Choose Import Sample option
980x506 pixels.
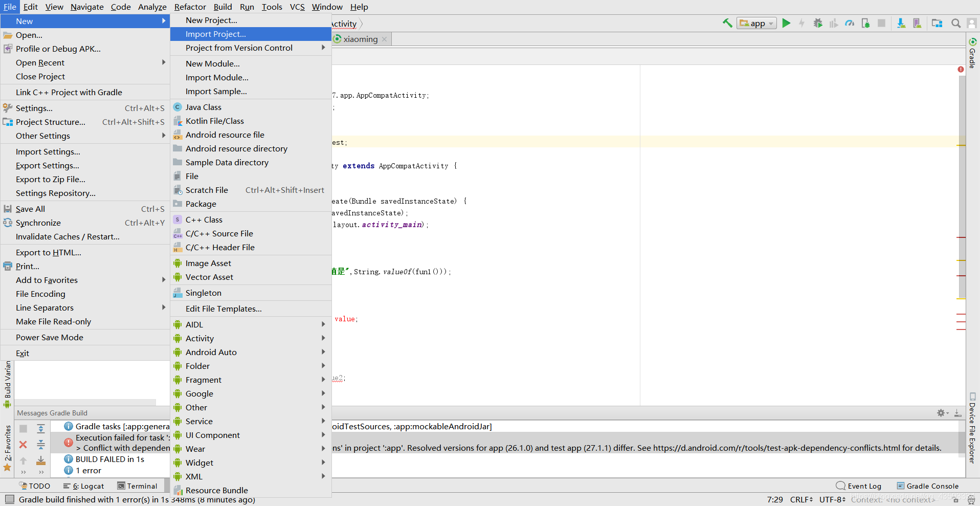pyautogui.click(x=251, y=91)
